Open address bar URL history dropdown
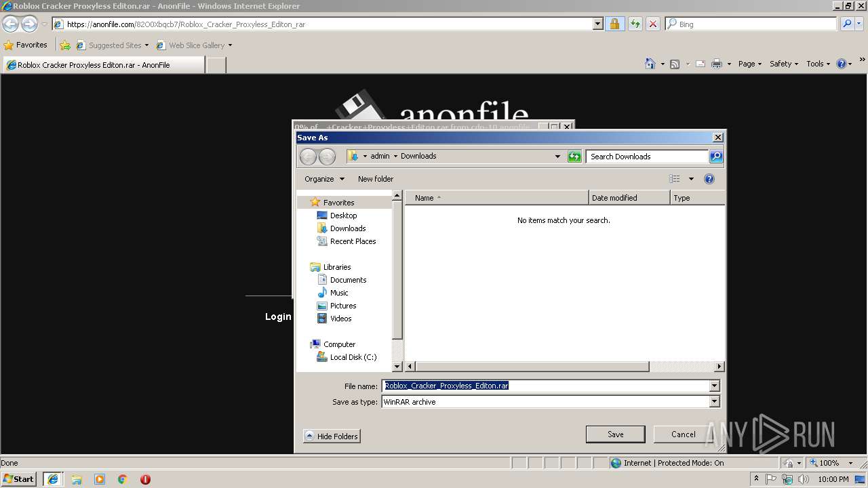The width and height of the screenshot is (868, 488). (x=597, y=24)
